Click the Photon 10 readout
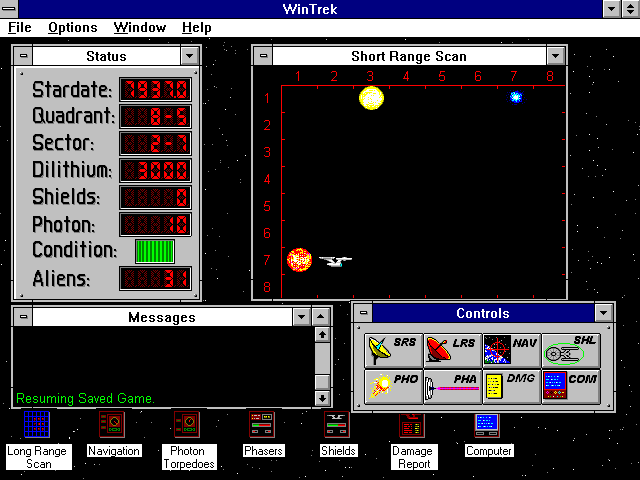The width and height of the screenshot is (640, 480). click(156, 224)
